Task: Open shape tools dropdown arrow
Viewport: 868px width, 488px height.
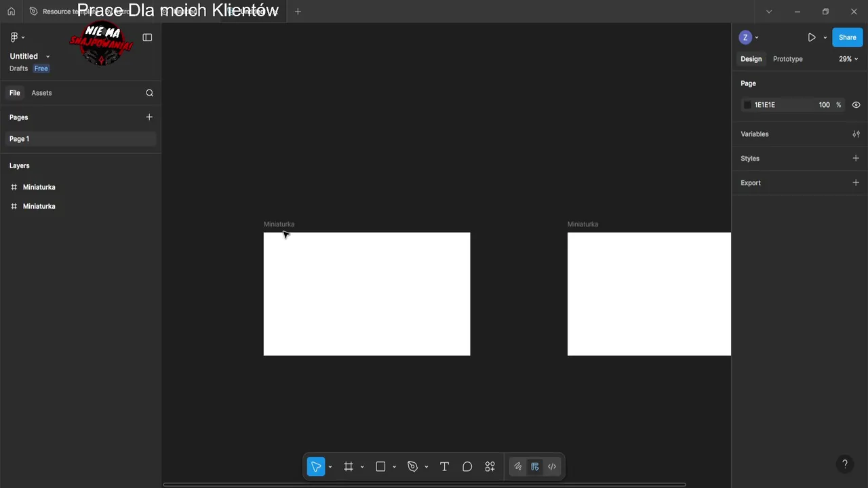Action: (394, 467)
